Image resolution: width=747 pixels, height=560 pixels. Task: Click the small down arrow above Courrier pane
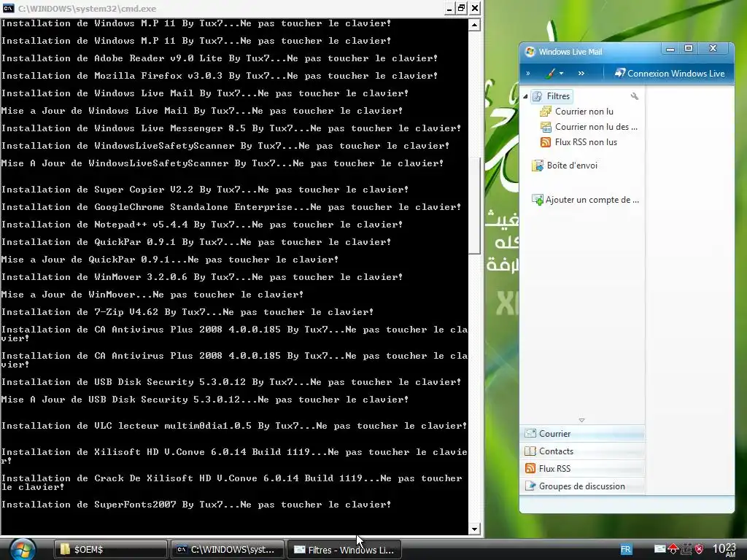tap(581, 420)
